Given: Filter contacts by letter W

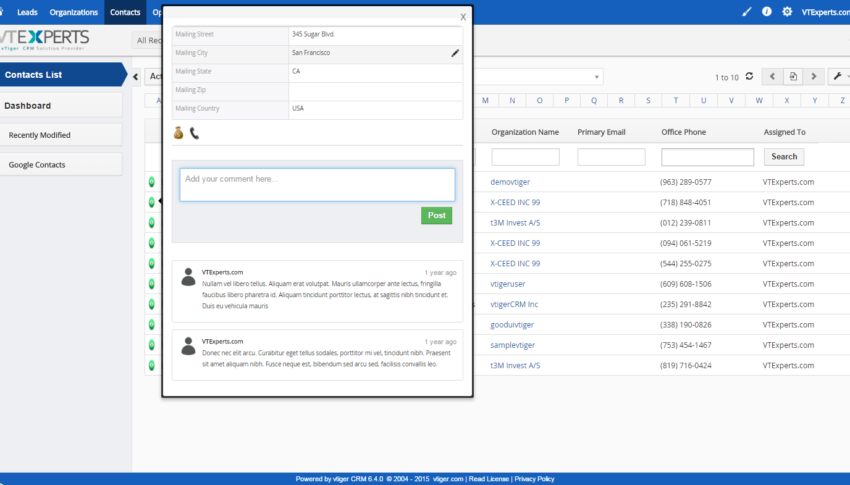Looking at the screenshot, I should 759,100.
